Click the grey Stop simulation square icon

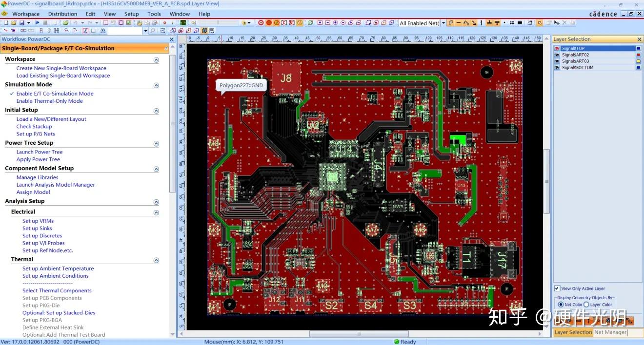(x=45, y=22)
